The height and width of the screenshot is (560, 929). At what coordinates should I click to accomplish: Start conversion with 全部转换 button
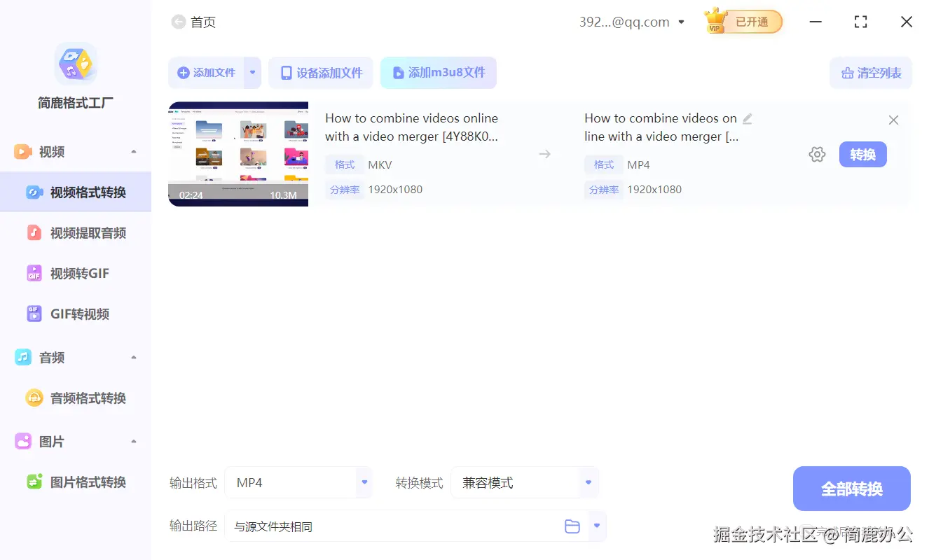click(x=851, y=488)
